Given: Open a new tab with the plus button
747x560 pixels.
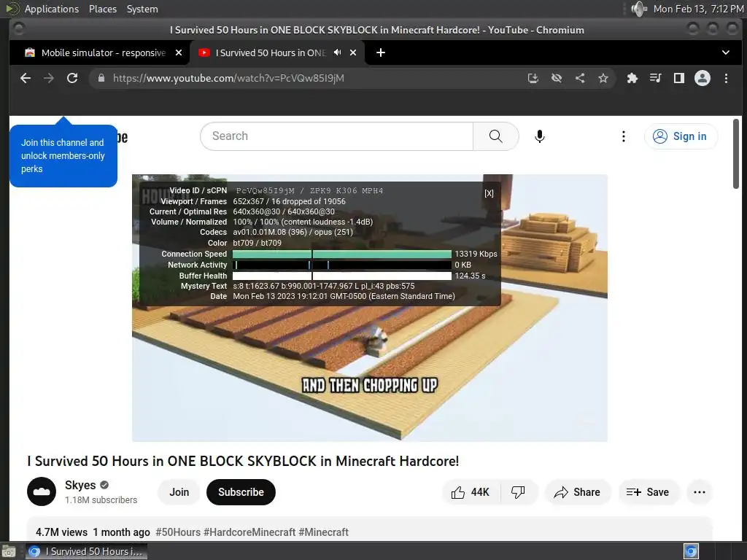Looking at the screenshot, I should [381, 52].
